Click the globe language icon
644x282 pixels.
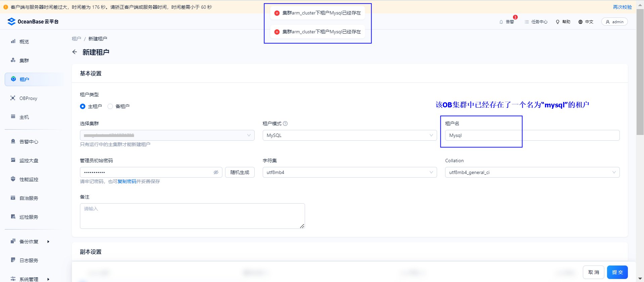tap(581, 22)
